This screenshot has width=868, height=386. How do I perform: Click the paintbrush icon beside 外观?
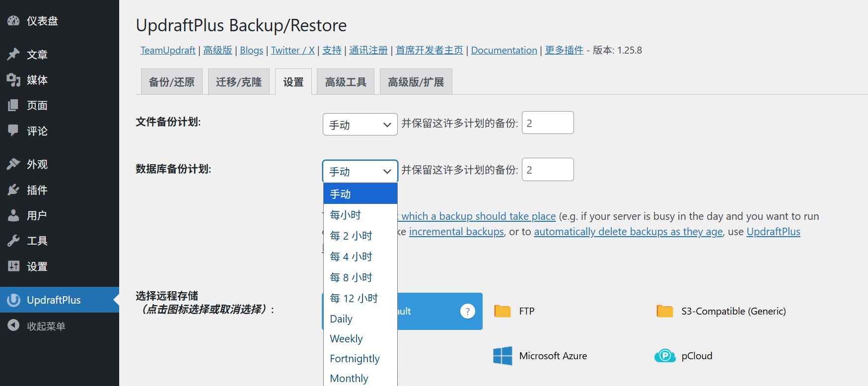click(x=13, y=164)
